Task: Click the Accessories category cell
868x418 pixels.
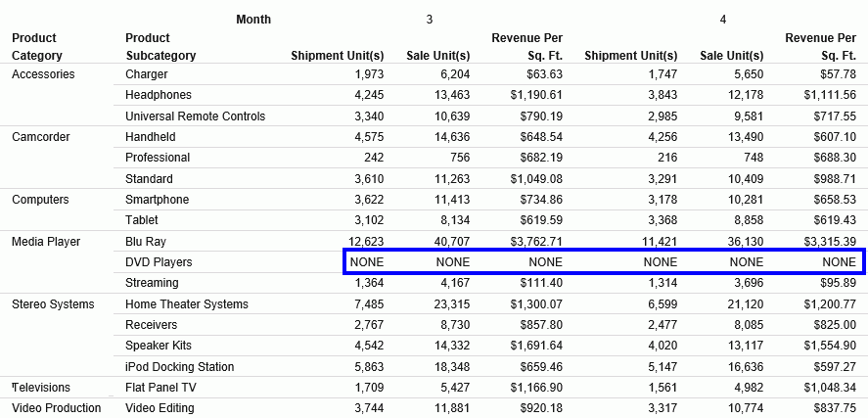Action: coord(43,74)
